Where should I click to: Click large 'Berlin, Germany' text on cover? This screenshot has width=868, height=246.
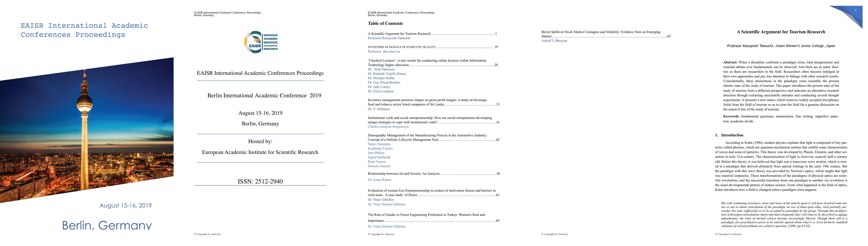tap(107, 225)
